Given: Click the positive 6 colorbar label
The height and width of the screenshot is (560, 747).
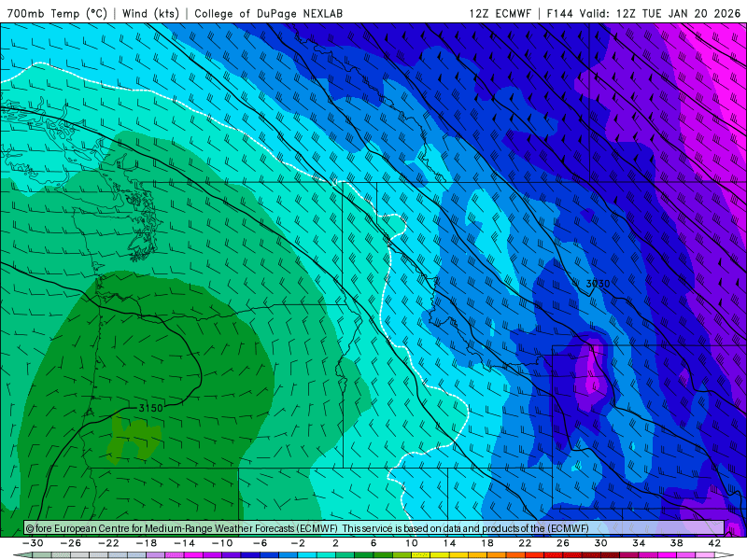Looking at the screenshot, I should tap(373, 543).
